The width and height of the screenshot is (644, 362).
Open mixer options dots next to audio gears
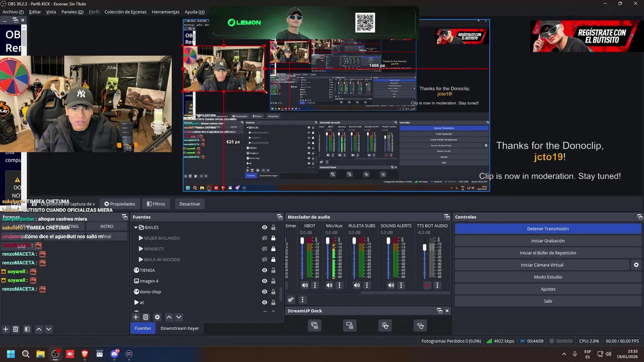tap(302, 300)
